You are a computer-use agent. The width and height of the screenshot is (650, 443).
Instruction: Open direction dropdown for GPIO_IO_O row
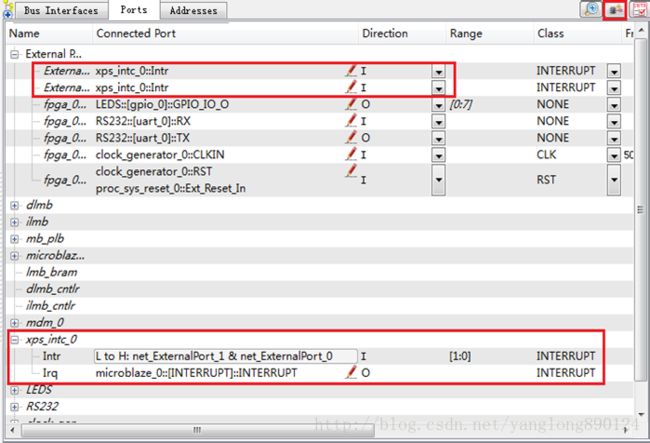[438, 105]
